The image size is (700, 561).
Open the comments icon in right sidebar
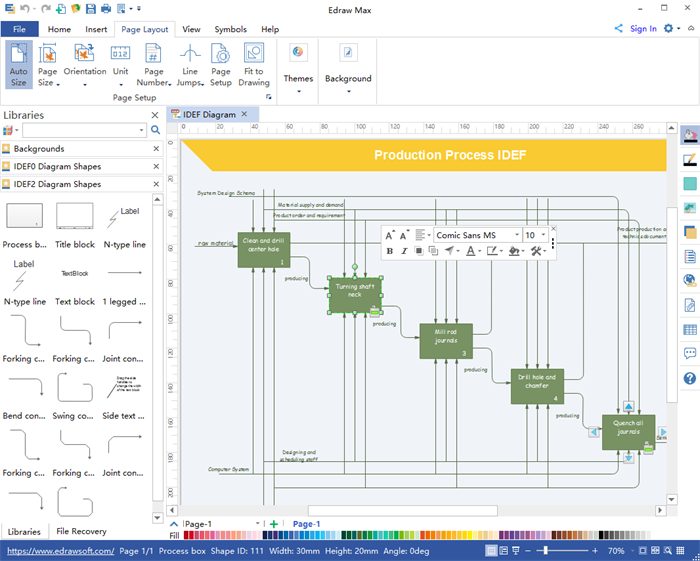pyautogui.click(x=690, y=353)
